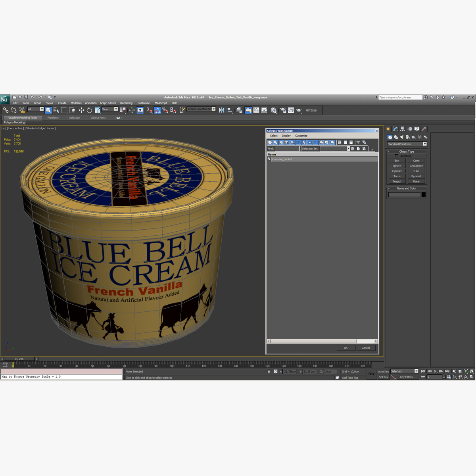Screen dimensions: 476x476
Task: Activate Select and Move tool
Action: point(81,110)
